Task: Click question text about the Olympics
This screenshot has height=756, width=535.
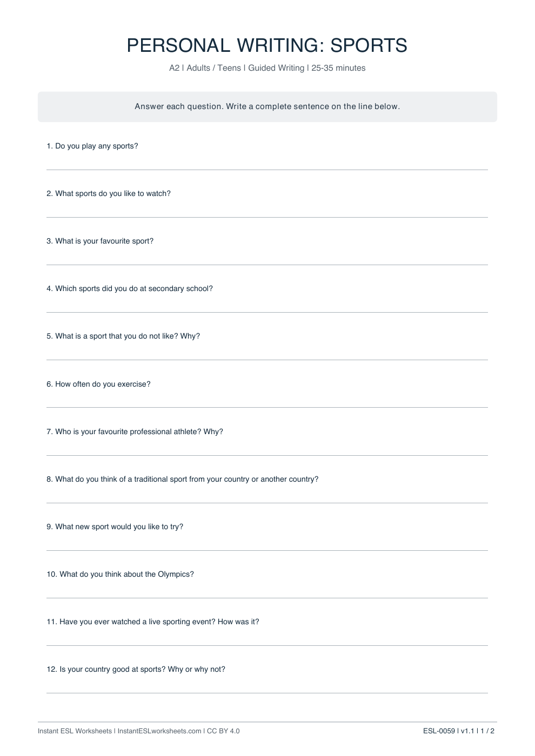Action: [120, 574]
